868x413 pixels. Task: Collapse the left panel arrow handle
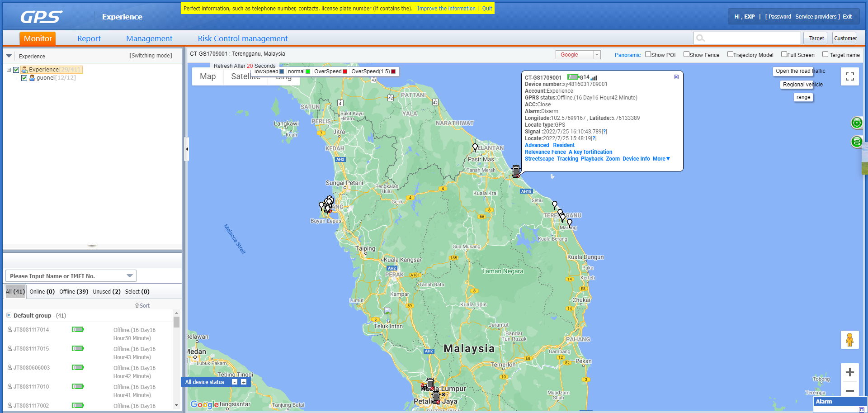coord(187,149)
